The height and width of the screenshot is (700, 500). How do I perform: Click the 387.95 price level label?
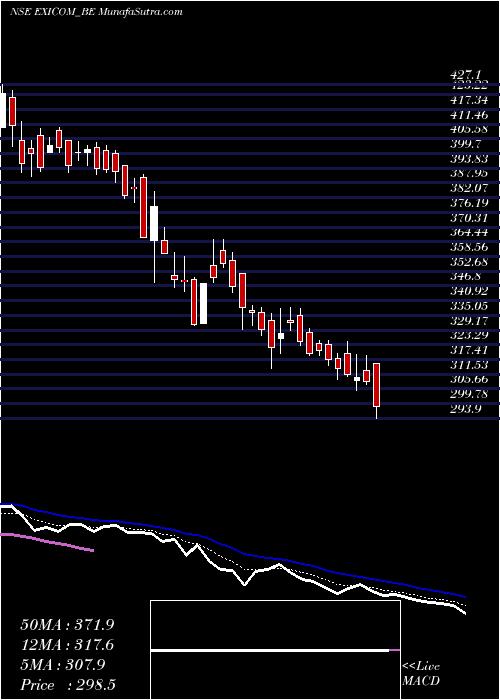click(469, 173)
